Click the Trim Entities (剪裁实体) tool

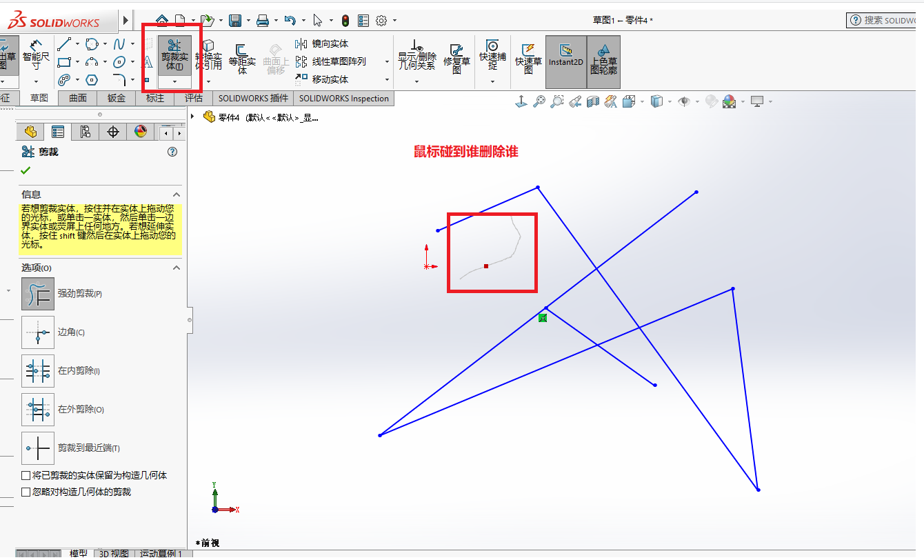click(174, 55)
